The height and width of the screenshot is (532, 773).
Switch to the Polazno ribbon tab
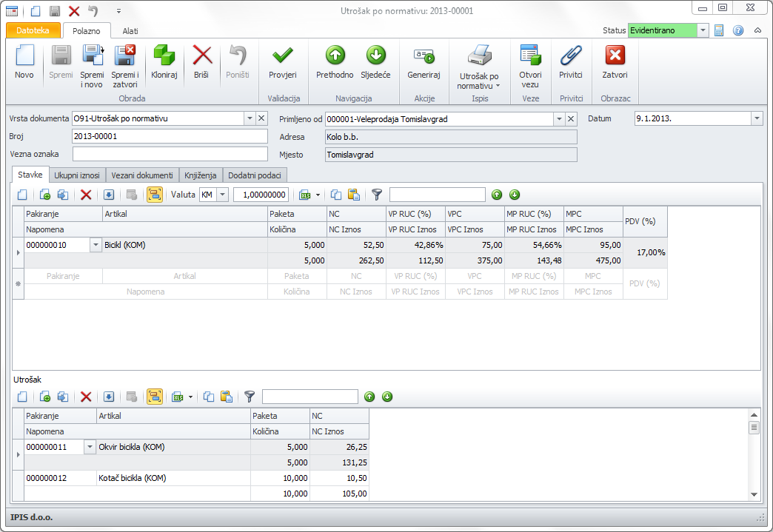(x=87, y=31)
